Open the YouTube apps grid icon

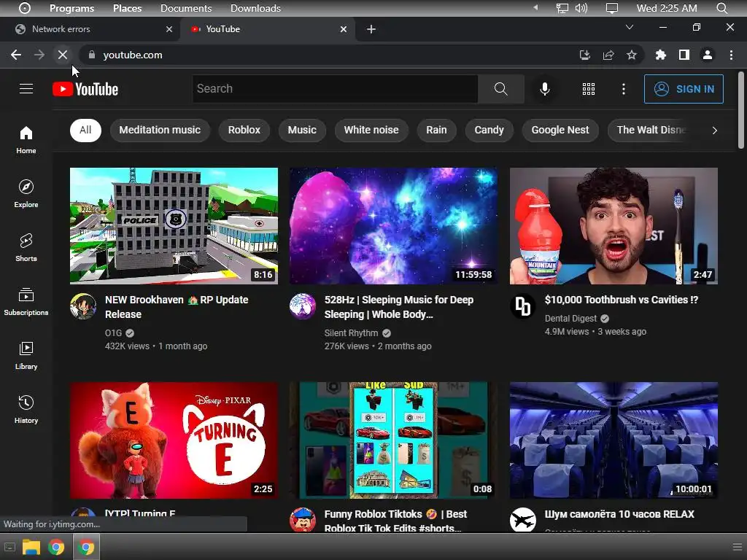click(589, 89)
